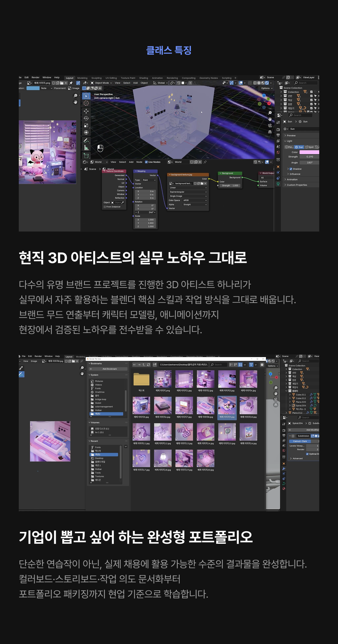
Task: Enable the From Instancer checkbox
Action: 105,207
